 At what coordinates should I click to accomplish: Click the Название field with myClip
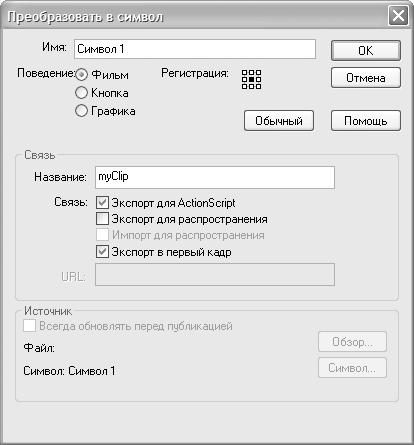pos(215,177)
